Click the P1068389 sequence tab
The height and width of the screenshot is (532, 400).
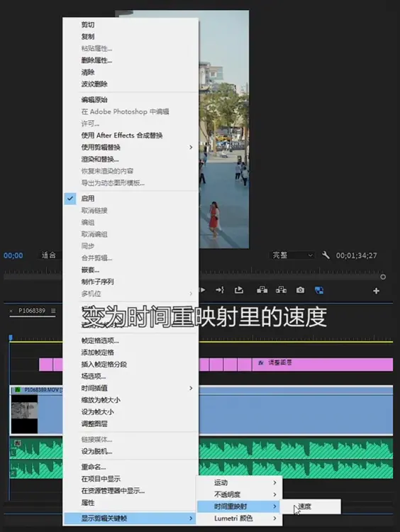point(32,311)
